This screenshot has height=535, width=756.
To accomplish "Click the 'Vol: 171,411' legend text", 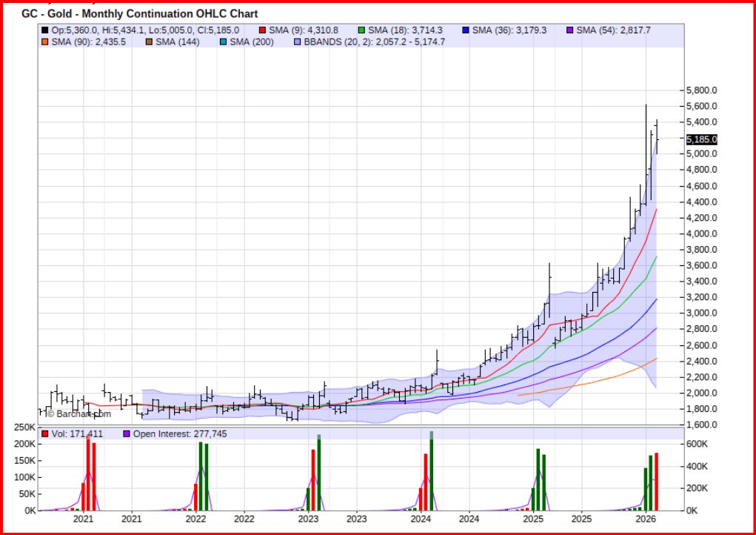I will click(78, 433).
